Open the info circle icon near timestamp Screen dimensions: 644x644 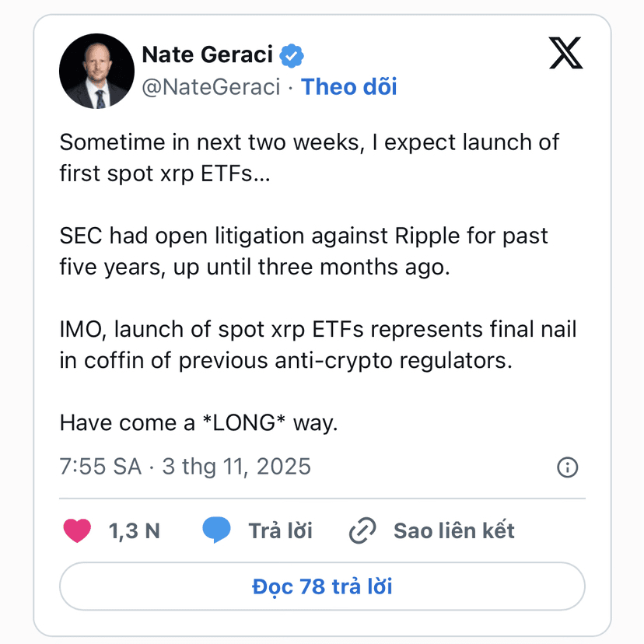pos(568,467)
